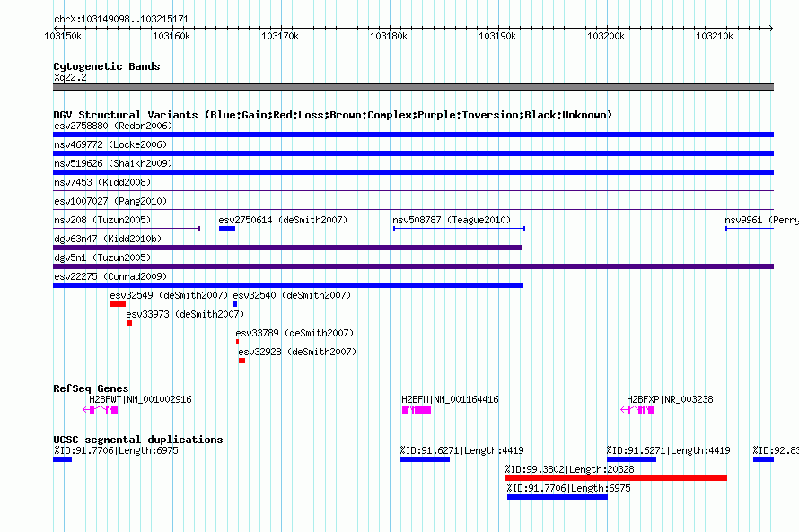This screenshot has height=532, width=799.
Task: Open UCSC segmental duplications track title
Action: 138,440
